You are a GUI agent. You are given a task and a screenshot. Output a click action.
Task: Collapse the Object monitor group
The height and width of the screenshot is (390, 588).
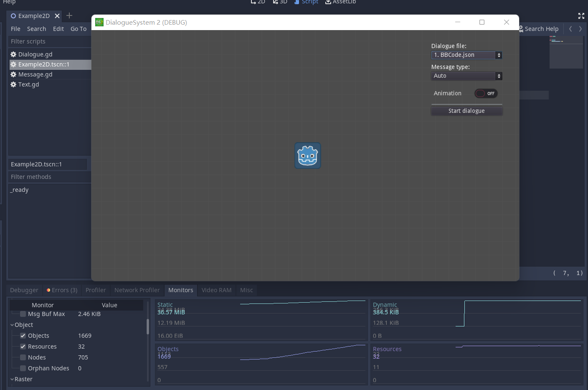[x=12, y=325]
